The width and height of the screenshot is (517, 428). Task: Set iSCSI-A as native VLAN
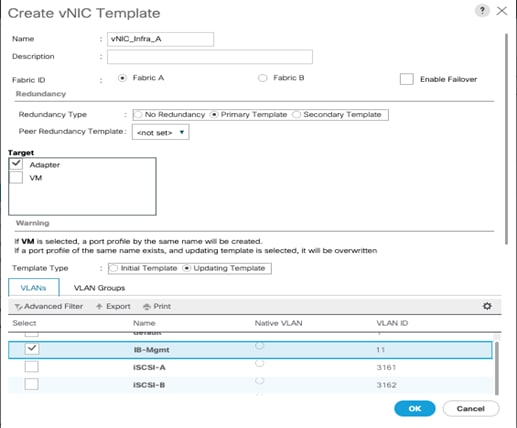259,363
